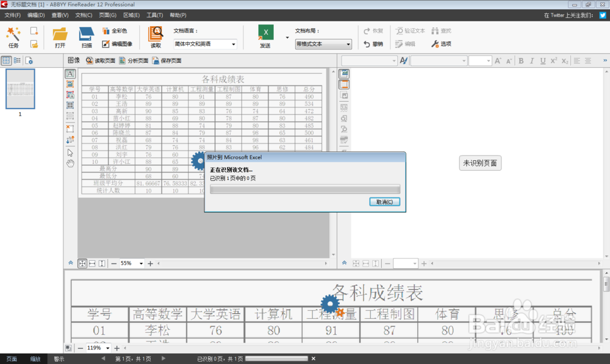Select the arrow pointer tool
Image resolution: width=610 pixels, height=364 pixels.
point(70,153)
